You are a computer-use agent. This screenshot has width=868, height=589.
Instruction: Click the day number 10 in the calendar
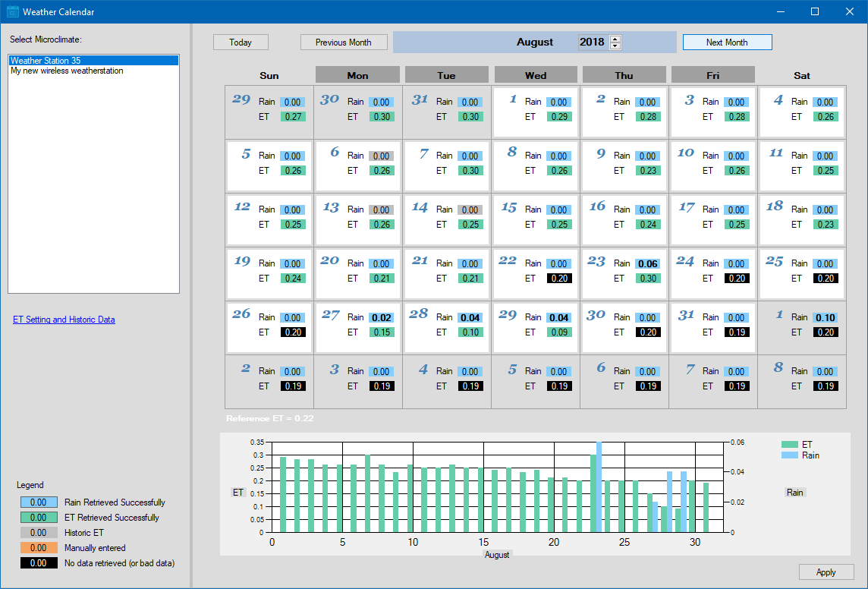[685, 153]
